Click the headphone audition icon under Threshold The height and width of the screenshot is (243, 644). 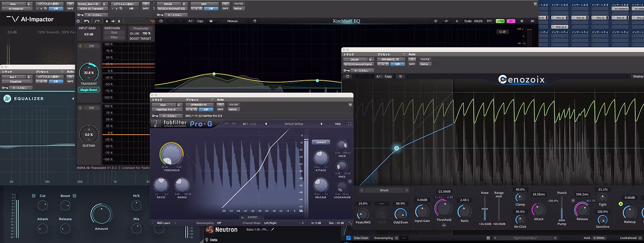point(444,225)
